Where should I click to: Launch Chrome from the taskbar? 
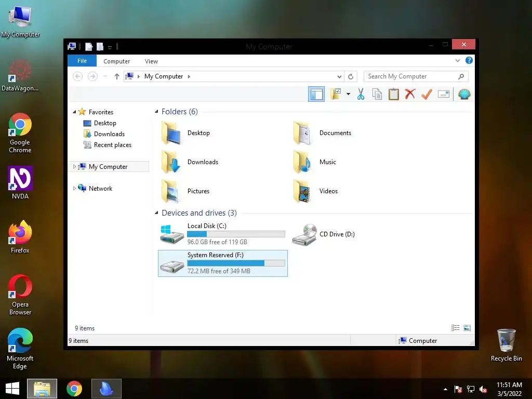point(74,389)
